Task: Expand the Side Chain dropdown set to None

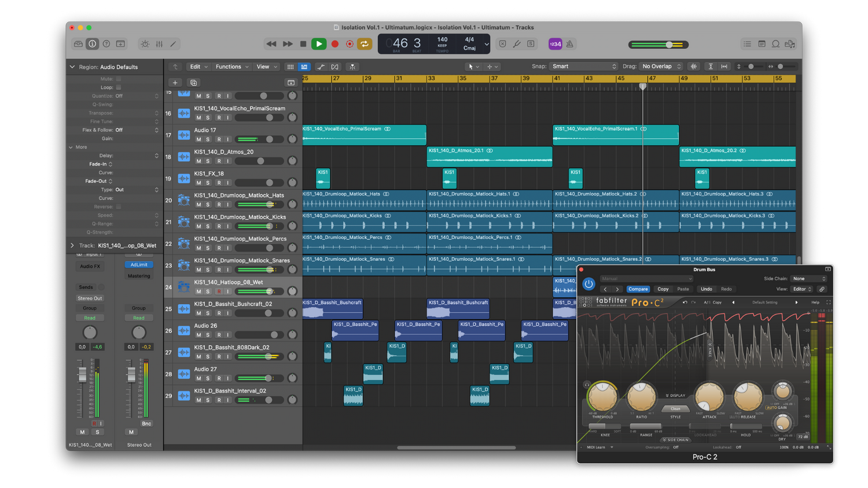Action: pos(809,279)
